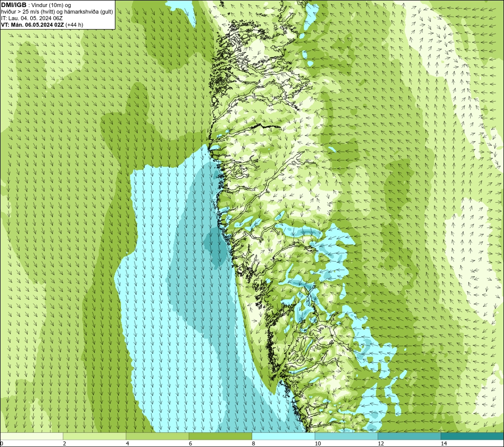Image resolution: width=504 pixels, height=447 pixels.
Task: Click the scale label '14'
Action: coord(444,444)
